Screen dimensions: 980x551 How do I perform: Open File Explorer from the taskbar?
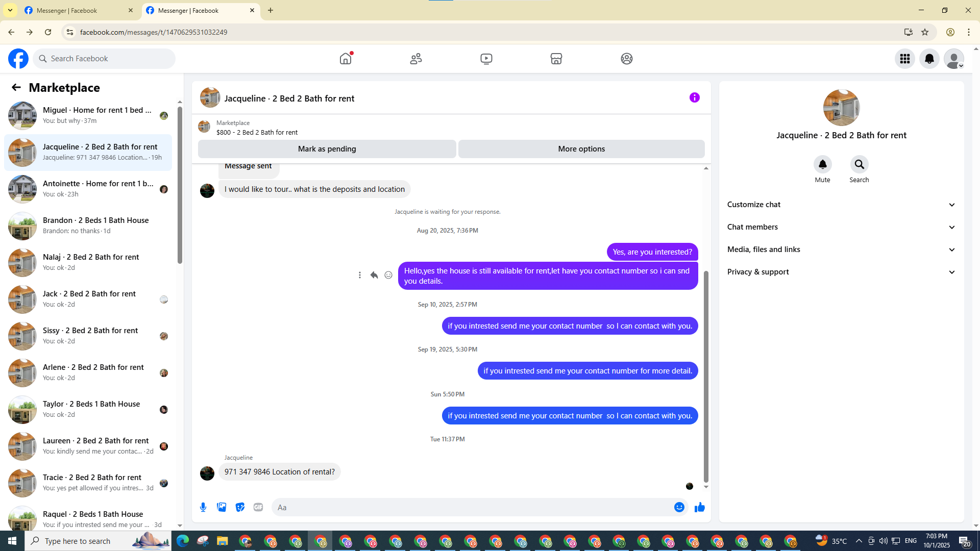point(223,541)
